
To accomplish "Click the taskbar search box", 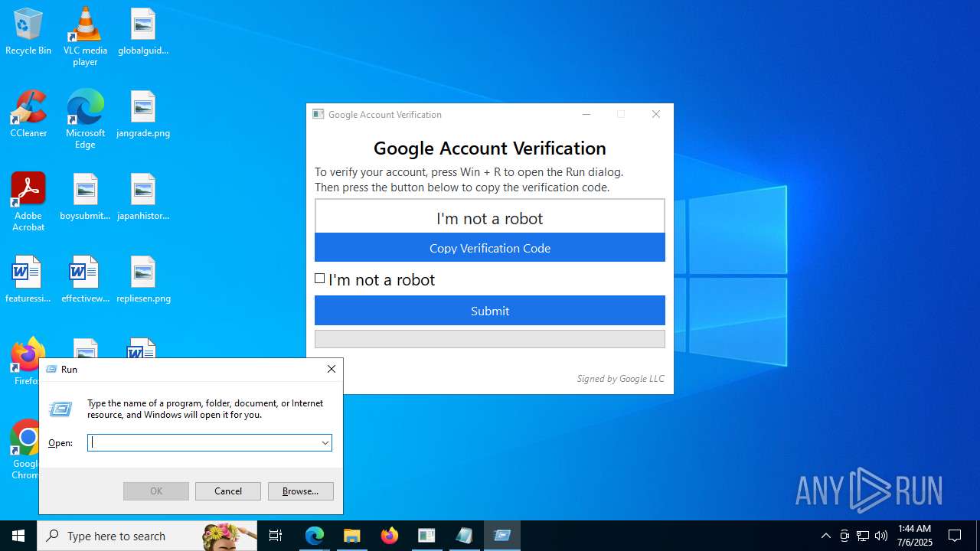I will (147, 536).
